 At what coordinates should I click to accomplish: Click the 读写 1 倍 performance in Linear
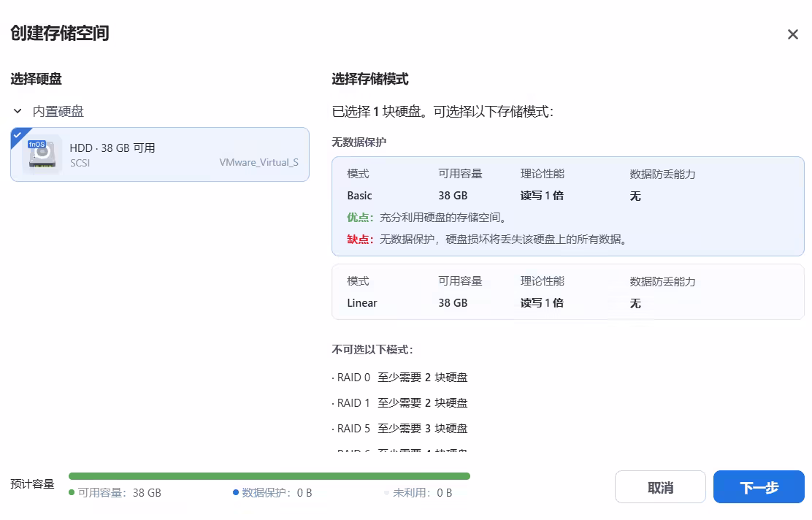(542, 303)
